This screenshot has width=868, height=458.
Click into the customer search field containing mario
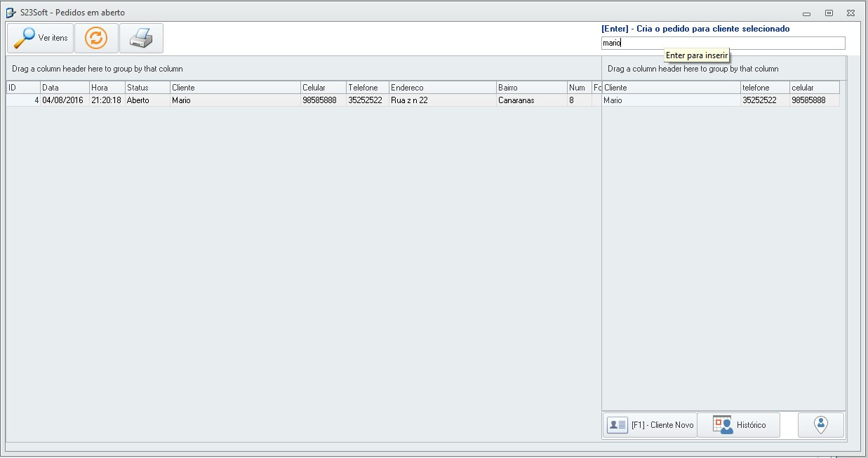723,43
